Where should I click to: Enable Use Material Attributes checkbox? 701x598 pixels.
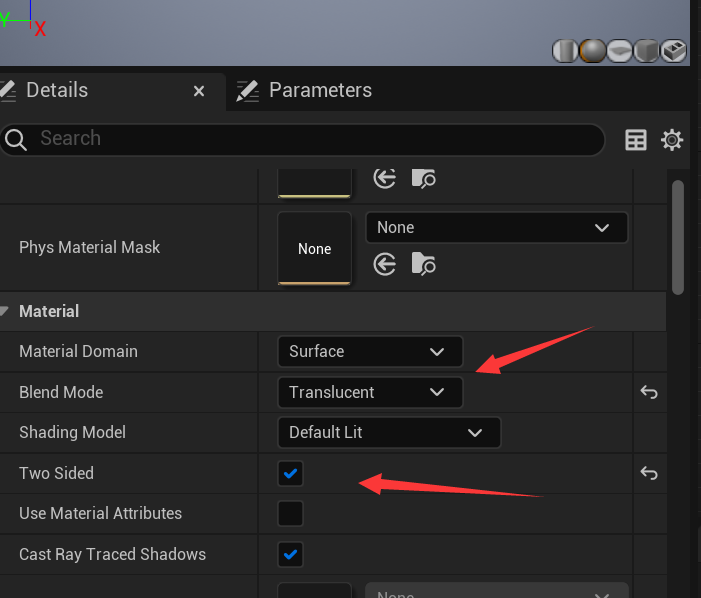[x=290, y=513]
